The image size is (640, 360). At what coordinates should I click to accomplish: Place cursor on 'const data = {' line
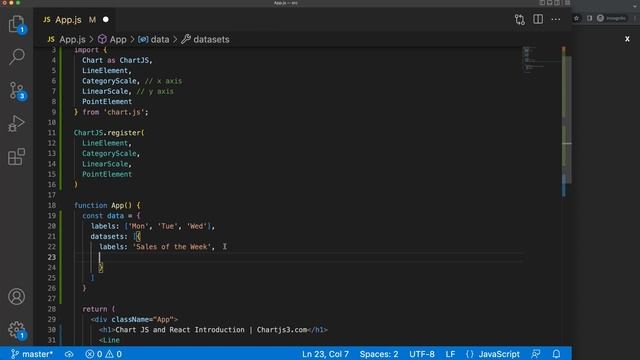pos(111,216)
